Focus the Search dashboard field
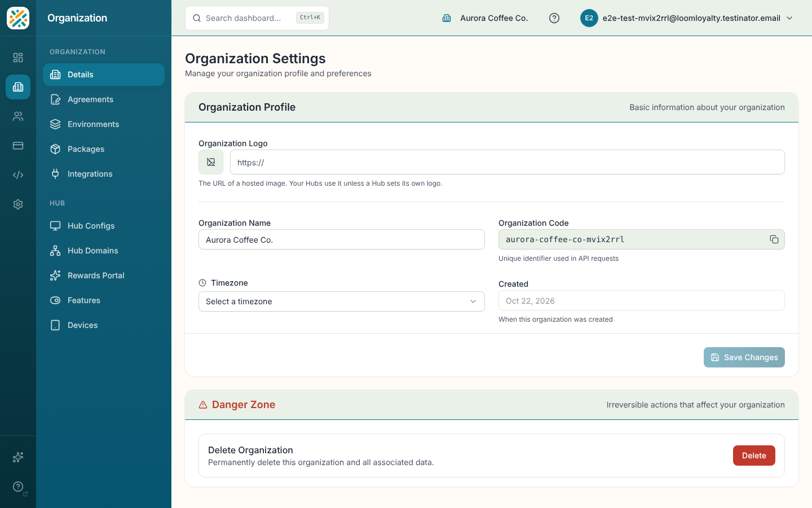The image size is (812, 508). (x=257, y=18)
